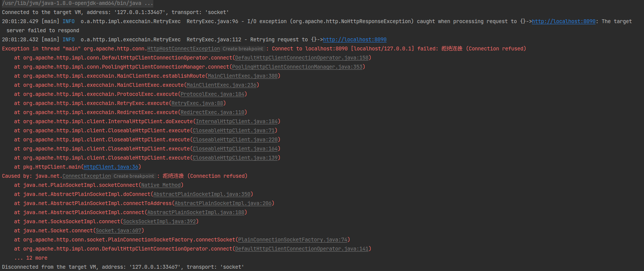Click the timestamp 20:01:28.432
The width and height of the screenshot is (644, 271).
coord(20,39)
